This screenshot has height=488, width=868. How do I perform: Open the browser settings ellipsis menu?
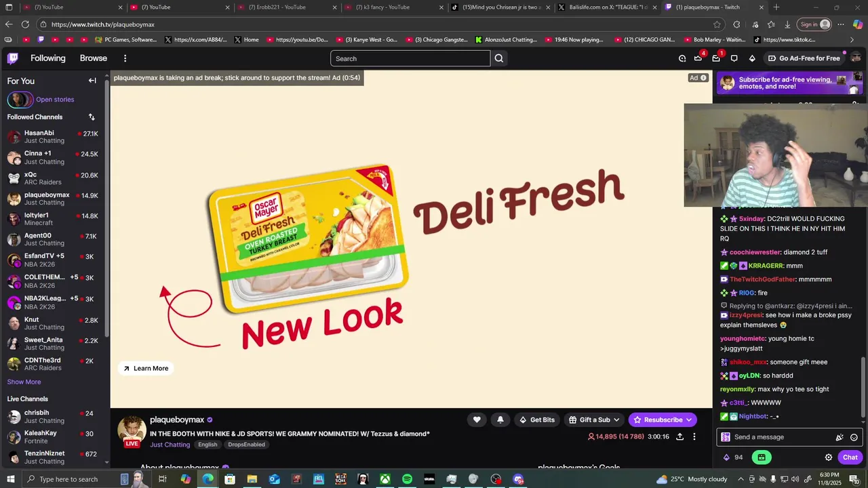[841, 24]
